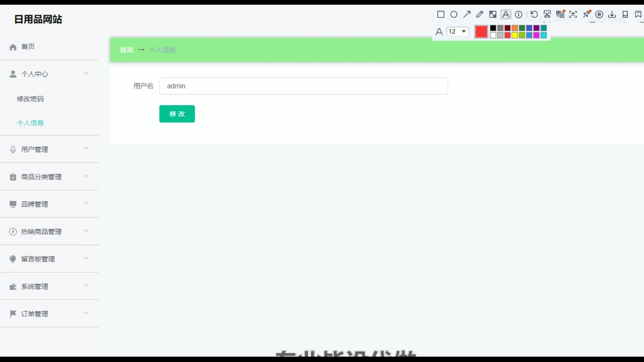Activate the mosaic blur tool

click(493, 14)
